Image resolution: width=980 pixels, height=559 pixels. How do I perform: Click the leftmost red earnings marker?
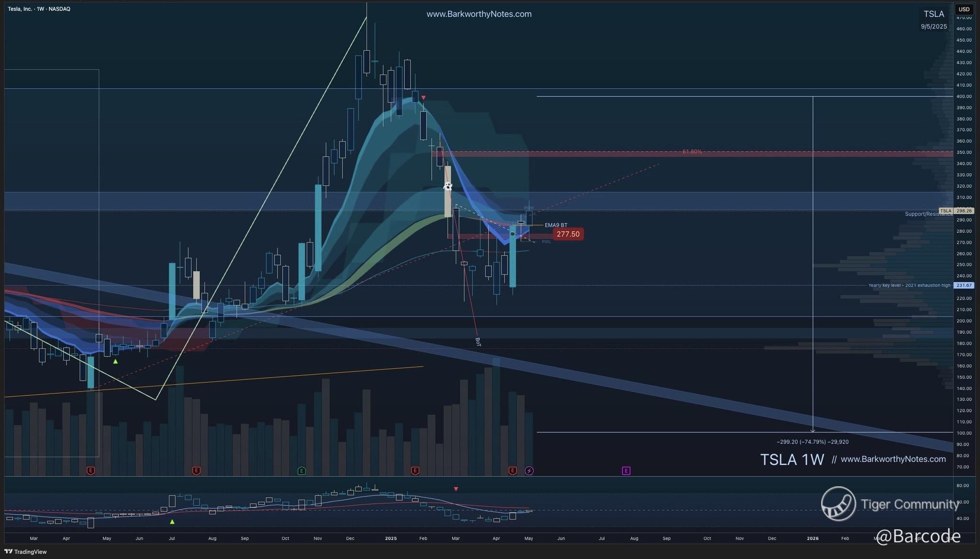click(90, 471)
